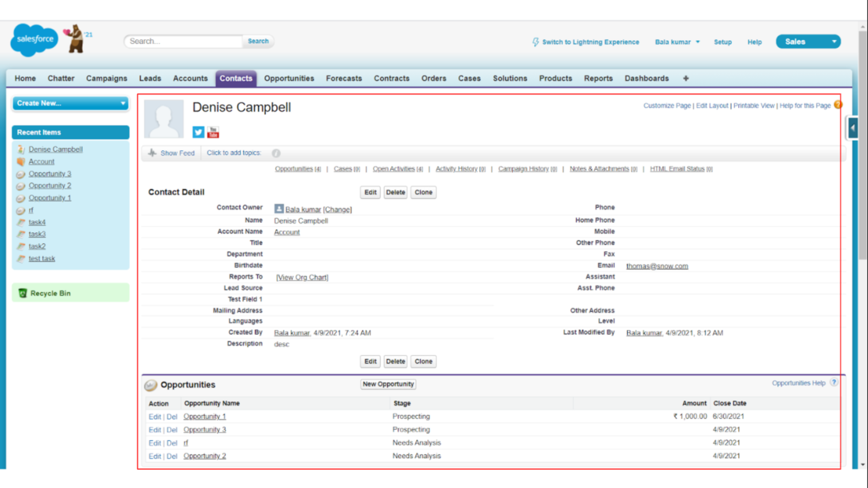
Task: Open the Create New dropdown
Action: click(70, 104)
